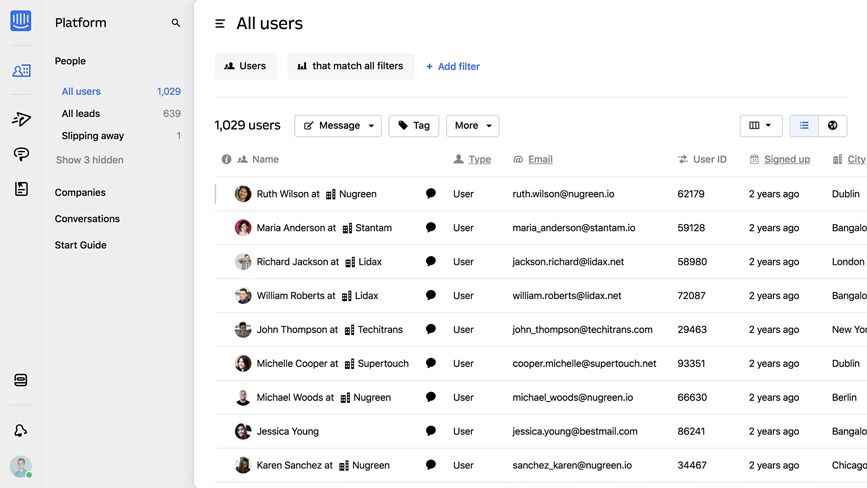The height and width of the screenshot is (488, 867).
Task: Click the hamburger menu beside All users
Action: (x=220, y=24)
